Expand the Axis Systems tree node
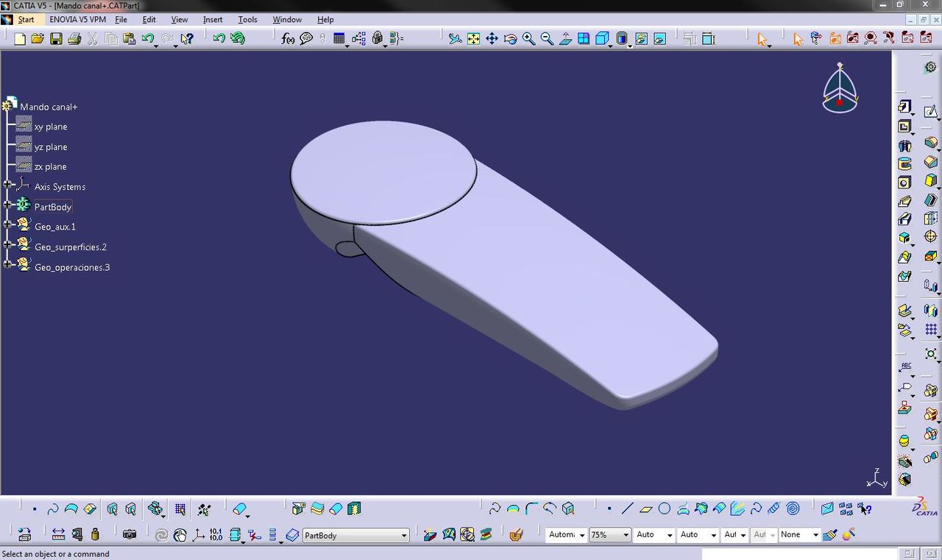The width and height of the screenshot is (942, 560). pos(7,186)
